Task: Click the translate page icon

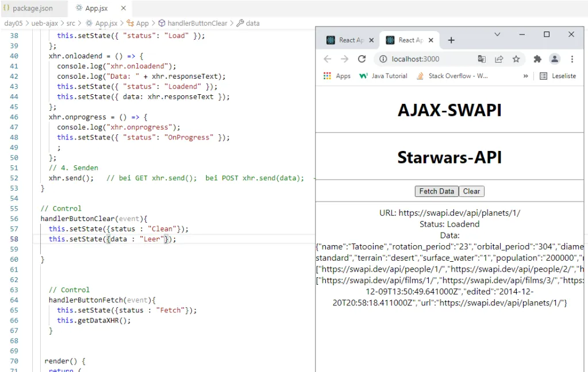Action: click(x=482, y=59)
